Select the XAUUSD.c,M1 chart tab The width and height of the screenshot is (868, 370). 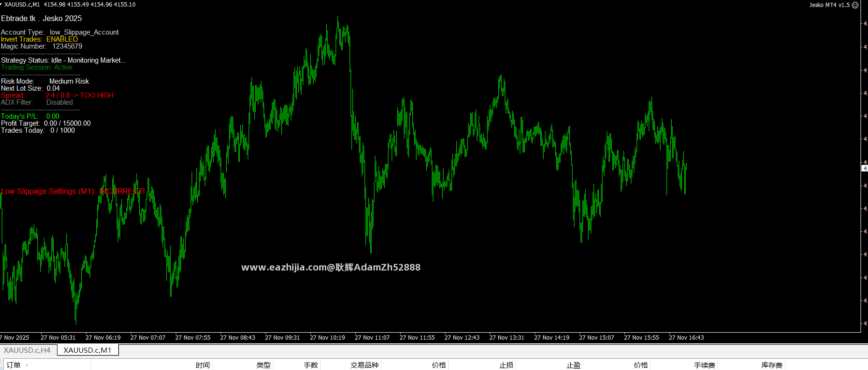tap(87, 350)
